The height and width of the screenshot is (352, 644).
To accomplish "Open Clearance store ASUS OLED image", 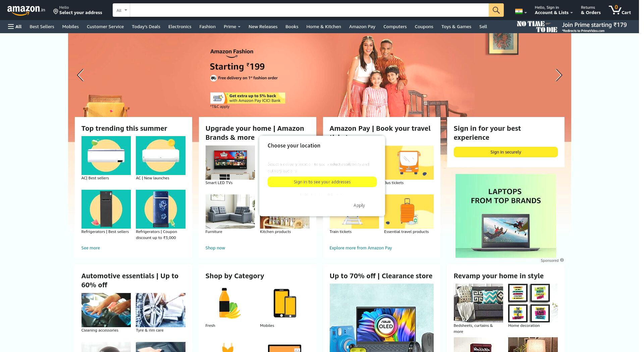I will [381, 318].
